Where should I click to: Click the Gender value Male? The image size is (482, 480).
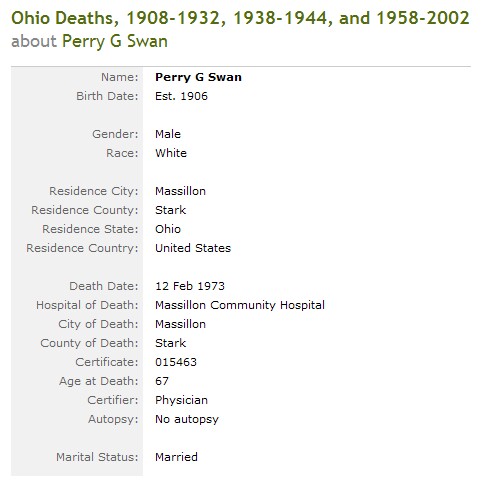[x=168, y=134]
